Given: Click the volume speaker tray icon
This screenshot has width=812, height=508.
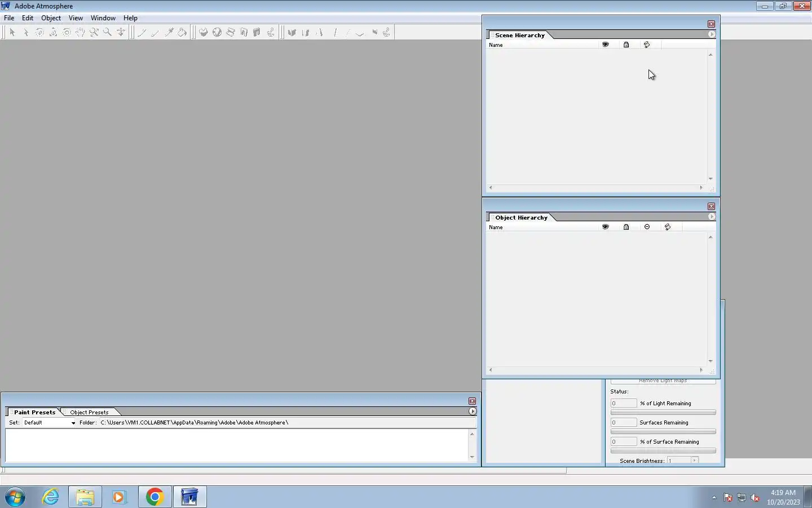Looking at the screenshot, I should [755, 498].
